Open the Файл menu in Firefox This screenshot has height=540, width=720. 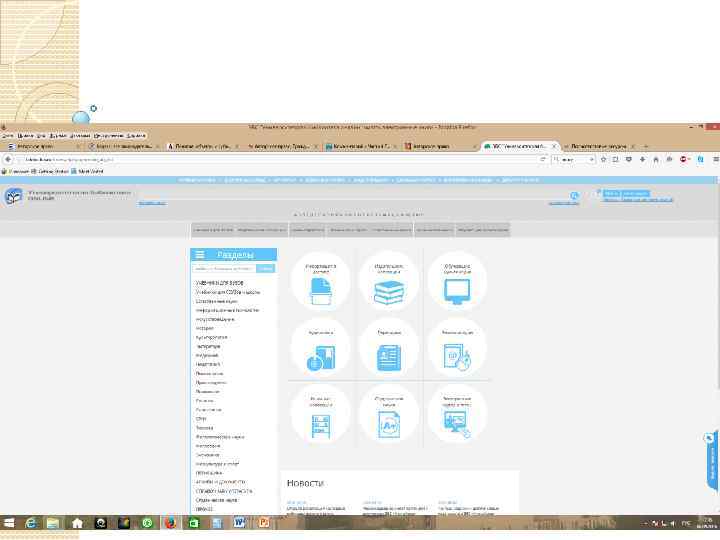click(x=7, y=136)
